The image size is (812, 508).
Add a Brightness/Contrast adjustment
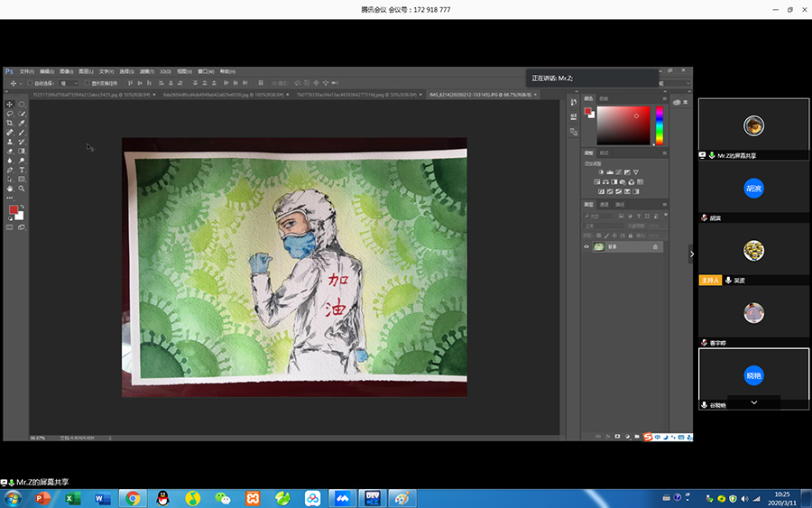click(x=601, y=172)
